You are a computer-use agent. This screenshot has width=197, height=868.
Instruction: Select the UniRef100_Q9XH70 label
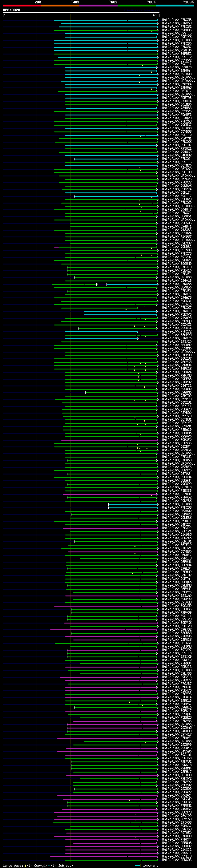177,67
